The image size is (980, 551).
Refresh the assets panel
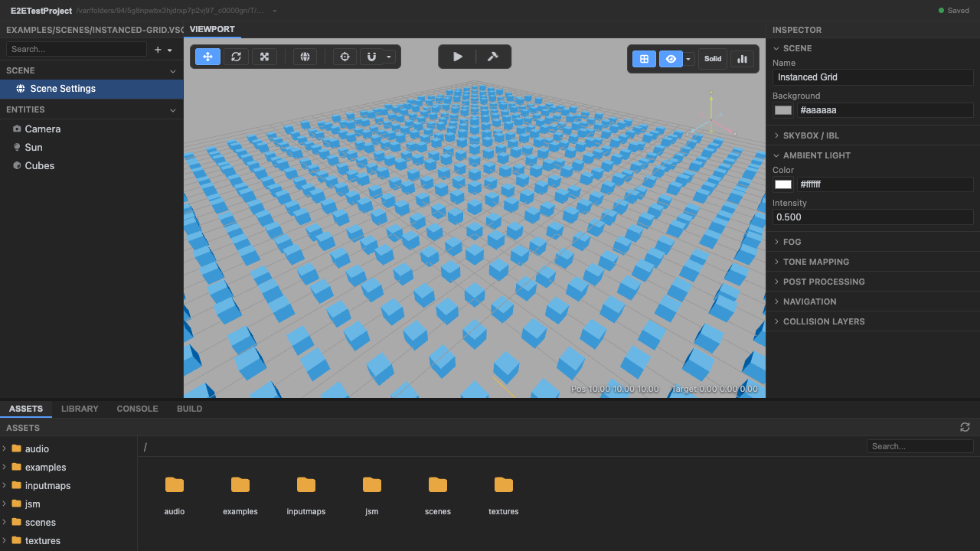pyautogui.click(x=965, y=427)
